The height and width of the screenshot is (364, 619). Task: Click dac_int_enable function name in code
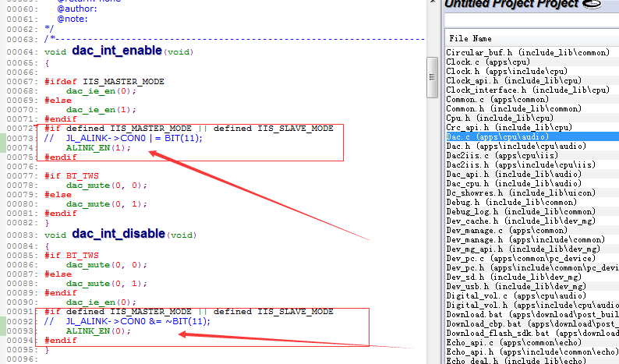[117, 51]
